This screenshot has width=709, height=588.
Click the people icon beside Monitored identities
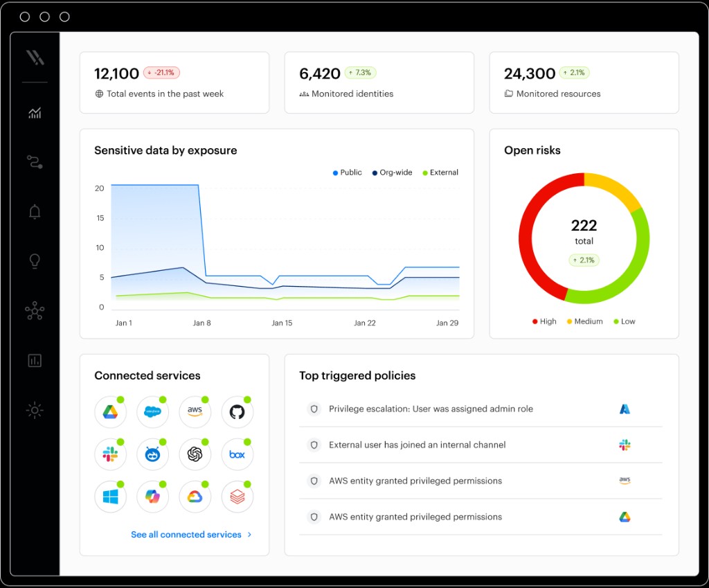(x=304, y=94)
